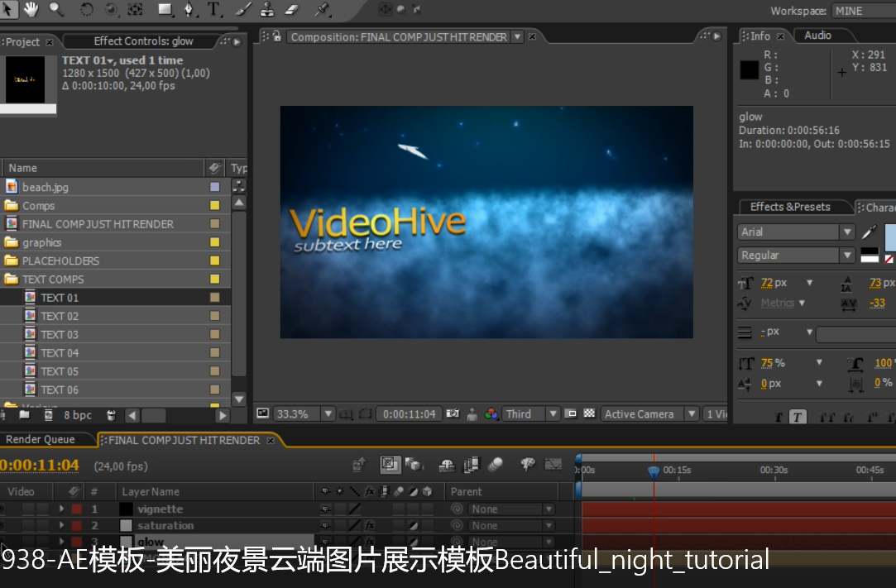896x588 pixels.
Task: Click the 8 bpc color depth button
Action: pyautogui.click(x=78, y=415)
